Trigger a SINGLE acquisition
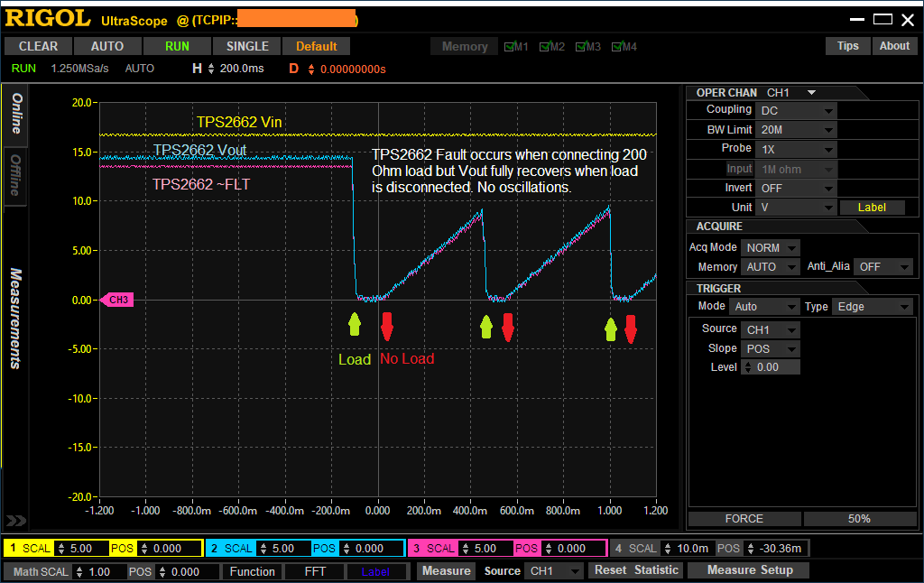The height and width of the screenshot is (583, 924). click(x=247, y=46)
